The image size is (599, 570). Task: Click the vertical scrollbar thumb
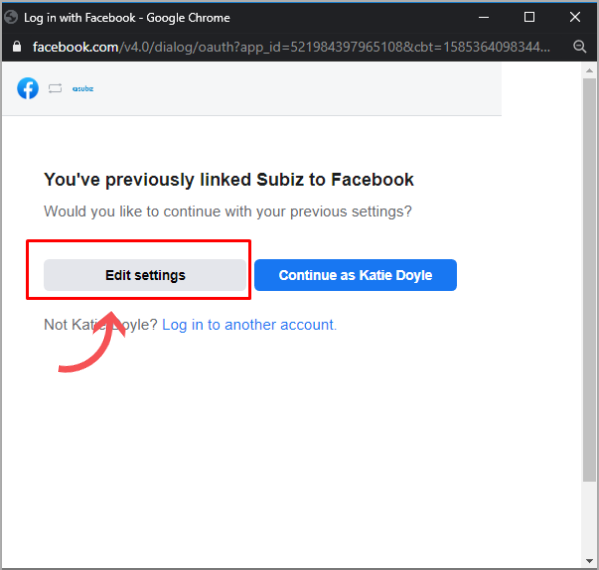tap(589, 280)
